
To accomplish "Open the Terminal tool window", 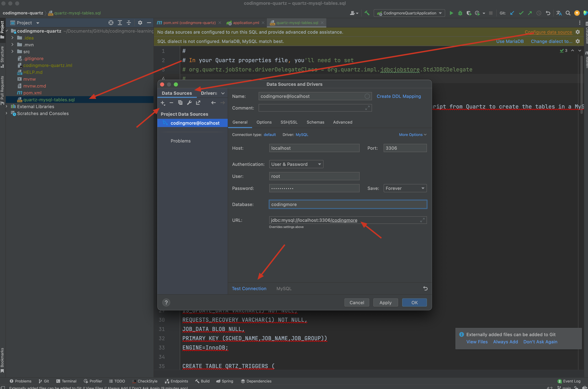I will pyautogui.click(x=66, y=381).
